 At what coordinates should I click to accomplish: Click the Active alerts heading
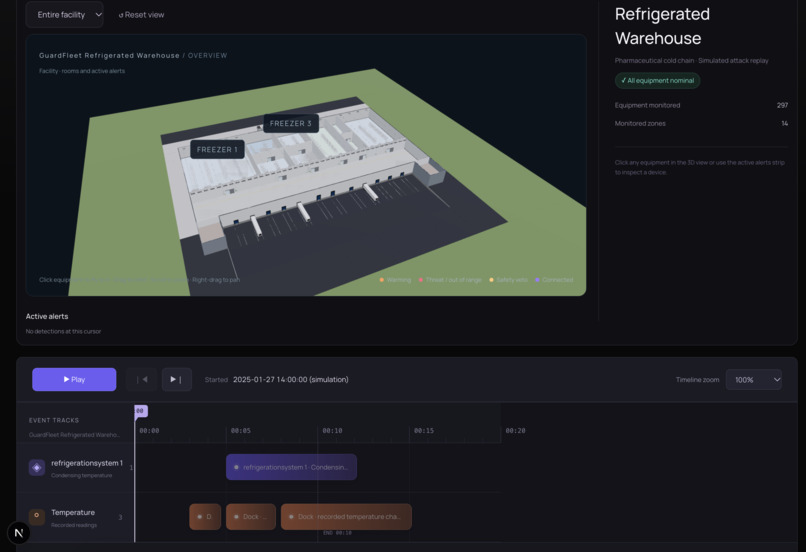47,317
